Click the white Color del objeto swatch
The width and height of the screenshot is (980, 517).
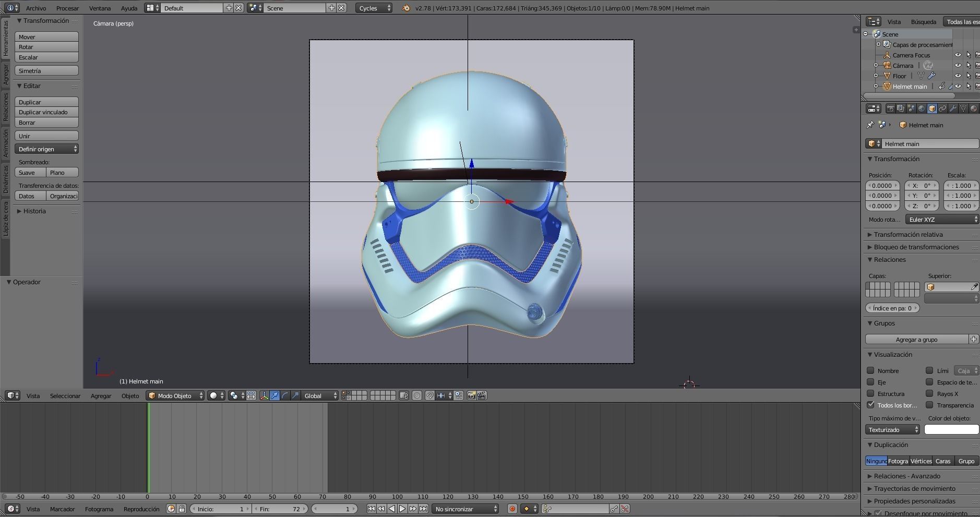tap(951, 430)
